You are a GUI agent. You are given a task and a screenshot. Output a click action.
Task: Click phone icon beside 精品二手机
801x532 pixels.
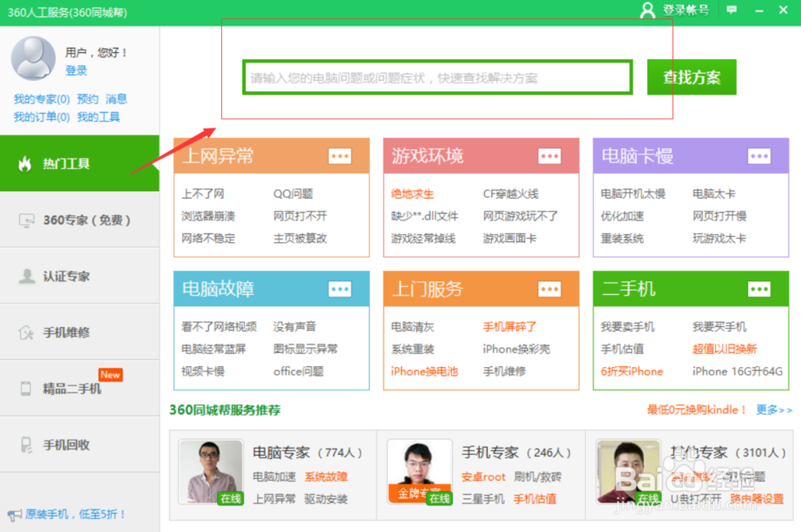pyautogui.click(x=26, y=389)
